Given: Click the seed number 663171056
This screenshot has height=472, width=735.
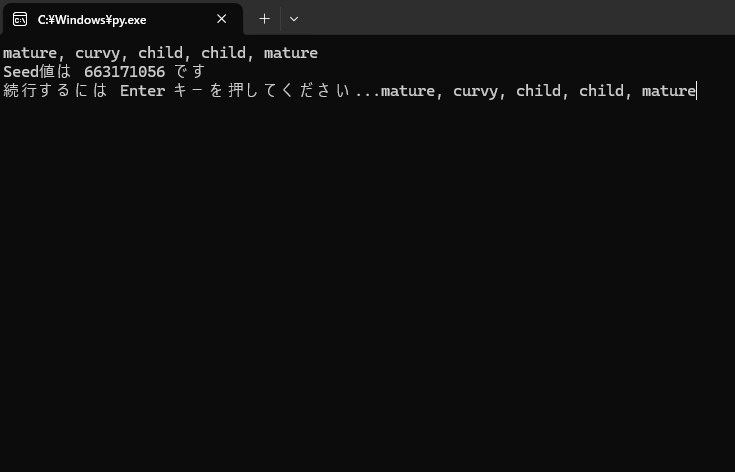Looking at the screenshot, I should pos(124,72).
